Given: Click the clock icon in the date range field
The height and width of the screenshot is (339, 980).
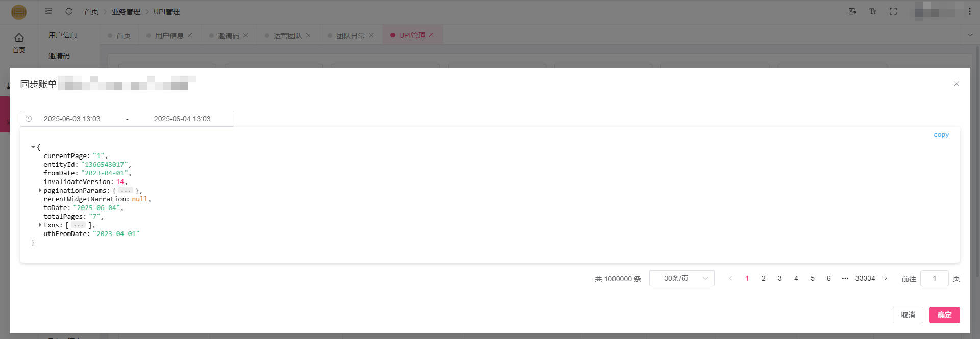Looking at the screenshot, I should (29, 119).
